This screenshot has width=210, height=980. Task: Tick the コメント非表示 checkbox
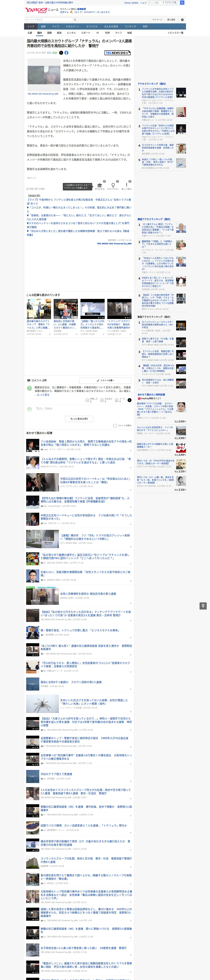[115, 426]
